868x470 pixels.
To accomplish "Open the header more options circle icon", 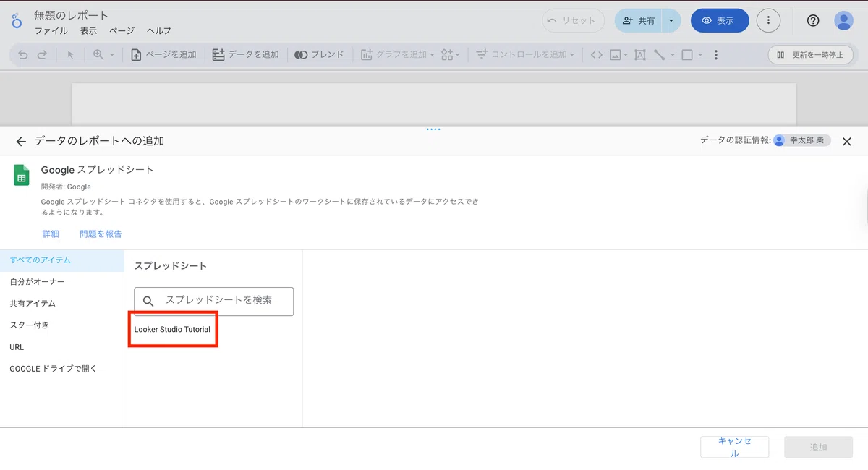I will pos(768,21).
